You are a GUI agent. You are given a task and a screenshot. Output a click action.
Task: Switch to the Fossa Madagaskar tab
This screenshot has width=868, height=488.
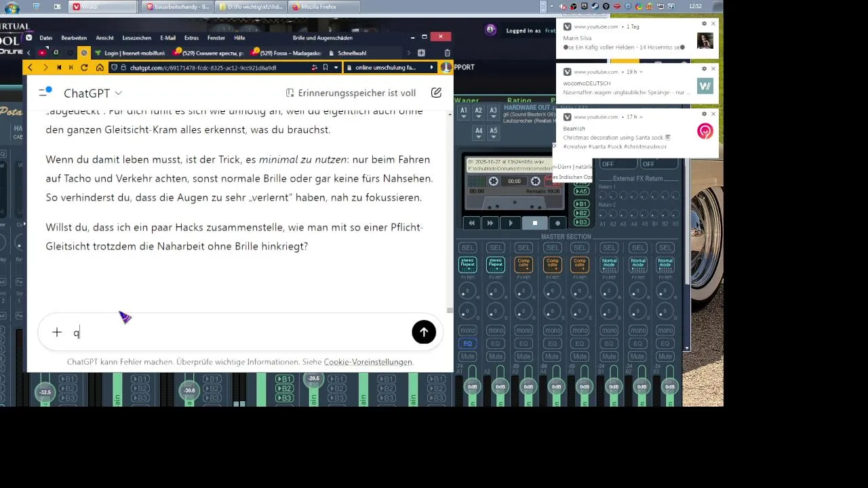point(285,53)
